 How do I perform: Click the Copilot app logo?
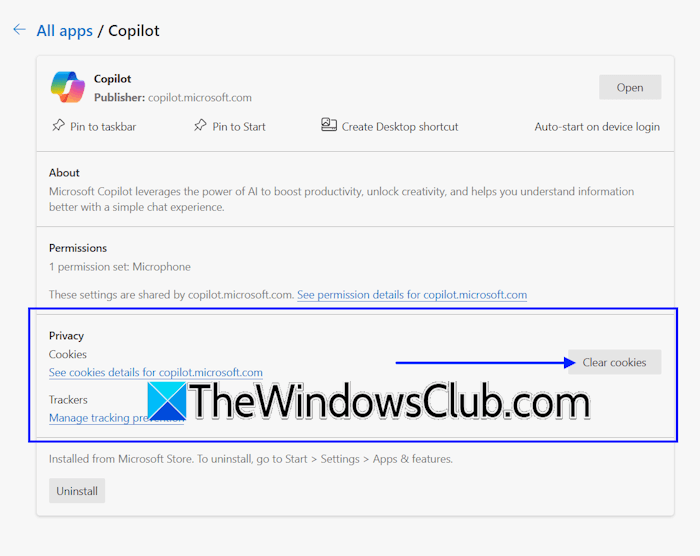coord(67,87)
